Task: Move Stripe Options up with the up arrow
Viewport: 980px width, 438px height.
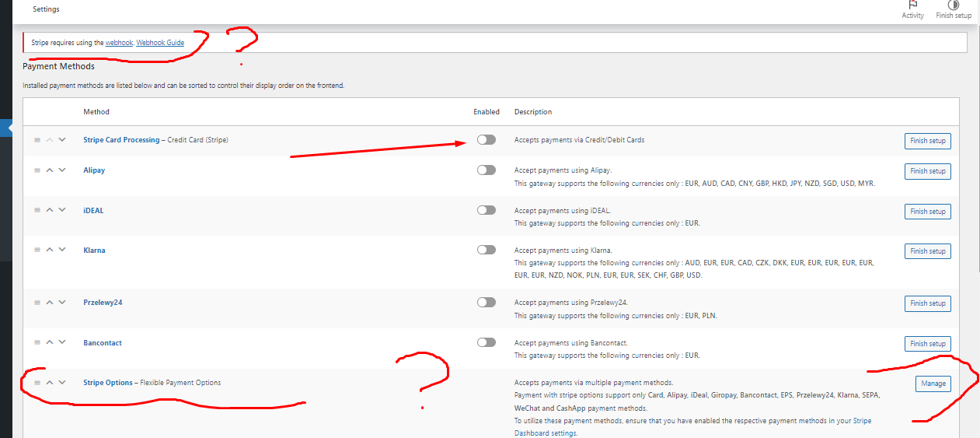Action: click(50, 382)
